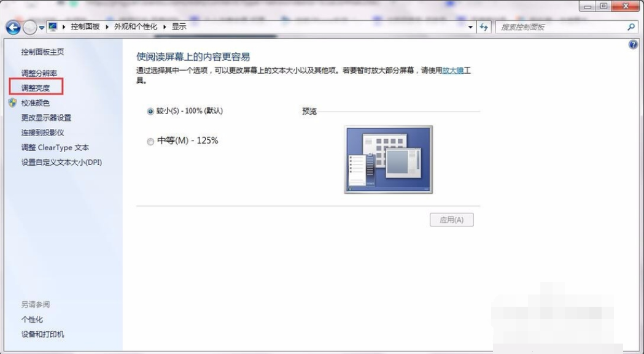Click the blue Back navigation arrow
This screenshot has width=644, height=354.
click(14, 27)
